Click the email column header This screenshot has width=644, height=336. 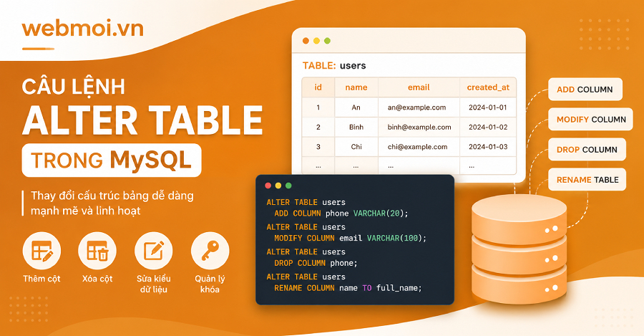tap(419, 87)
